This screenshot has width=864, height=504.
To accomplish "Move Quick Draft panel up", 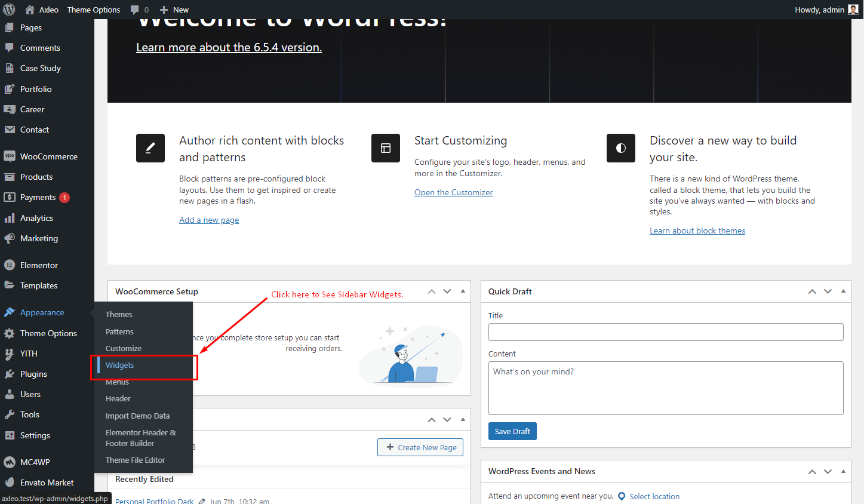I will click(x=812, y=291).
